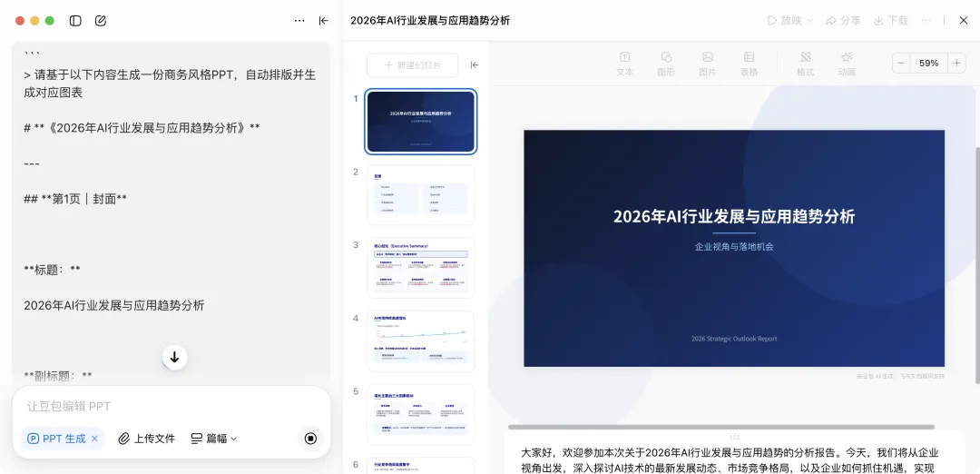Click the horizontal scrollbar under the slide
The width and height of the screenshot is (980, 474).
click(721, 427)
